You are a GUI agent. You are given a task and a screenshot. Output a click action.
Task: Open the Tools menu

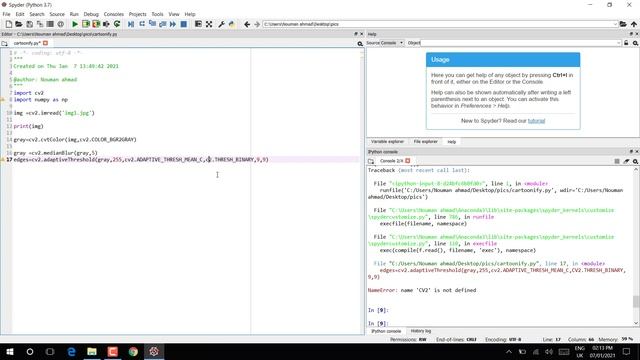[157, 14]
